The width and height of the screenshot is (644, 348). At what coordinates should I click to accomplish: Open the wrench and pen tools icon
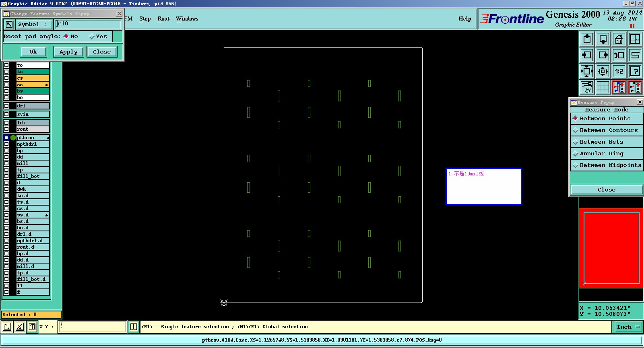587,87
